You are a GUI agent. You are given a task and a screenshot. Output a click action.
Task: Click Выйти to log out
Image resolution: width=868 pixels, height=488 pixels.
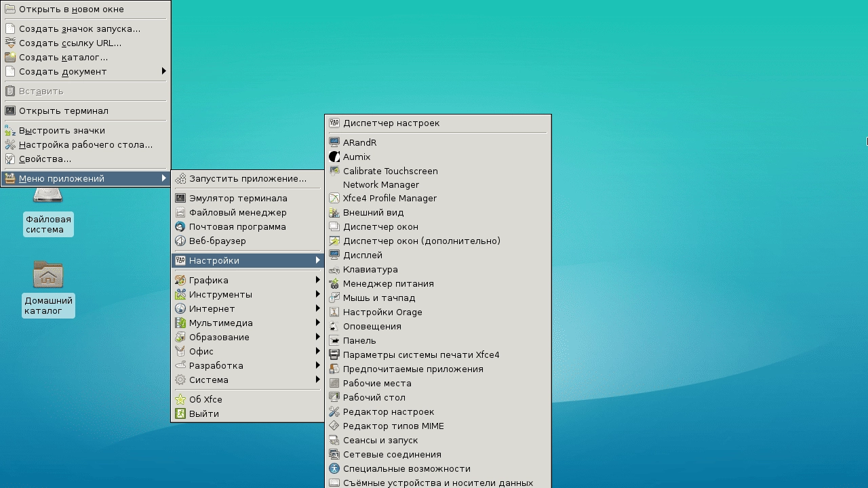coord(204,413)
